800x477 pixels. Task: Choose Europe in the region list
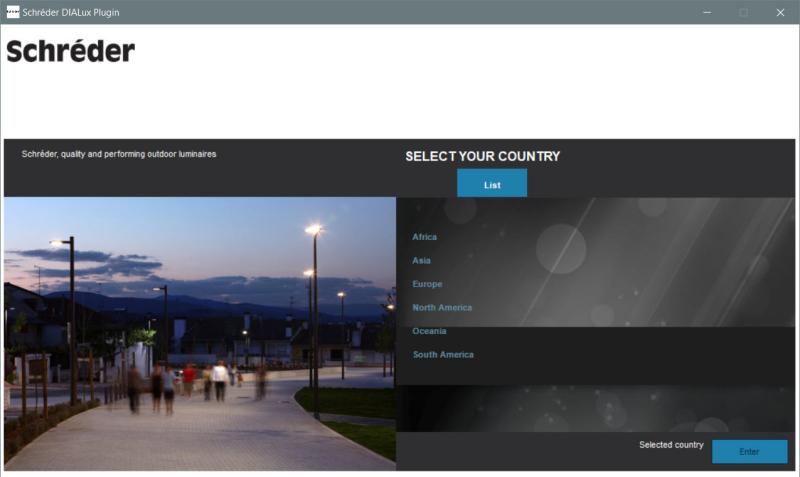point(427,284)
